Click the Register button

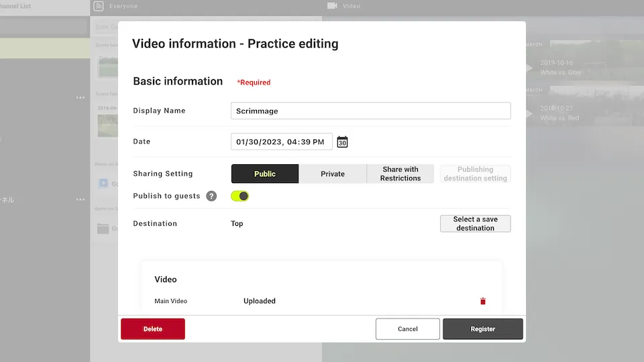pyautogui.click(x=482, y=328)
